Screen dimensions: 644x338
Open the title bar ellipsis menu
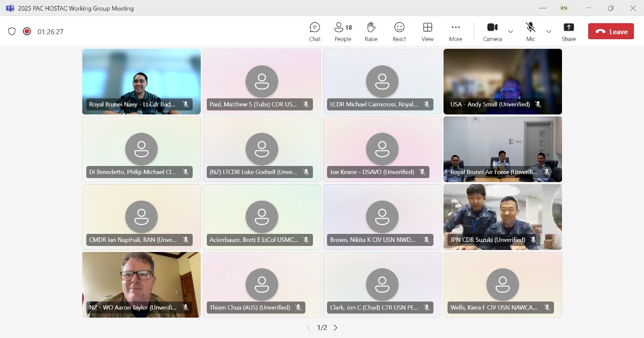(x=543, y=8)
